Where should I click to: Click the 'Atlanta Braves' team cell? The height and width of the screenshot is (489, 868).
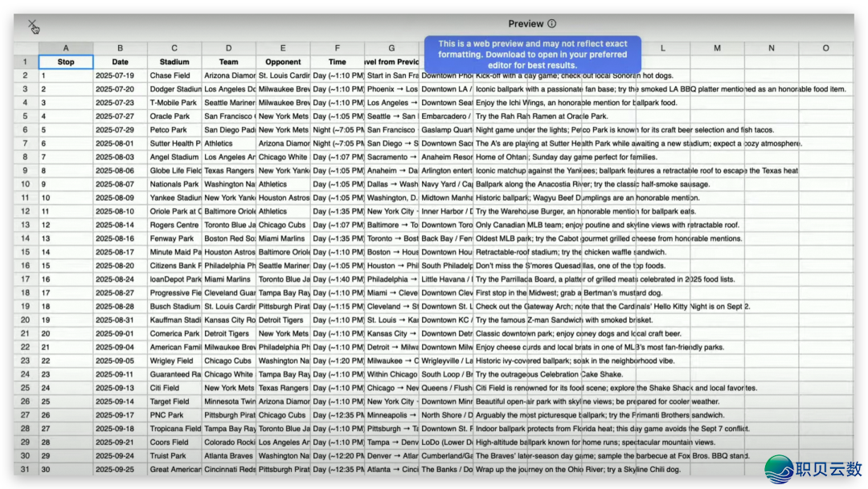pos(228,456)
